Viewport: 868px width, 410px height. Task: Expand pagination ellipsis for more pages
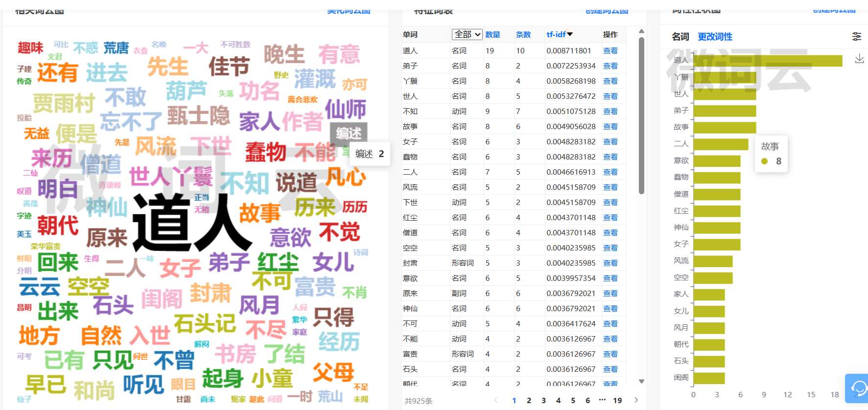pos(602,399)
